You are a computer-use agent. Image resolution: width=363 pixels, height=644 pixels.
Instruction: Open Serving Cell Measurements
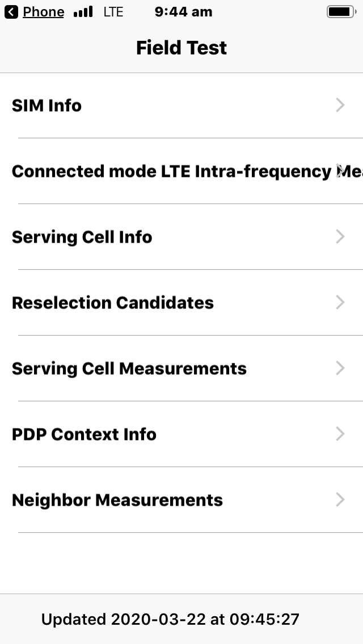pyautogui.click(x=129, y=368)
